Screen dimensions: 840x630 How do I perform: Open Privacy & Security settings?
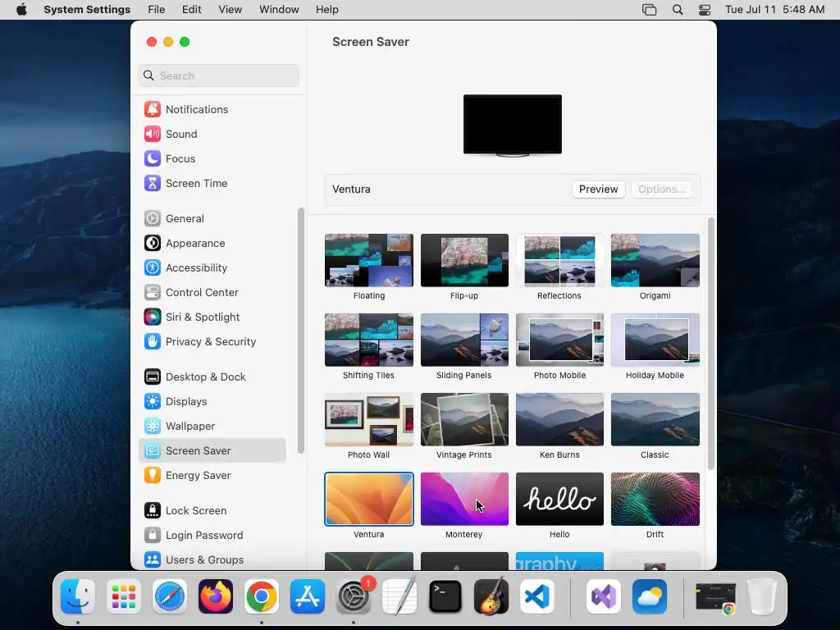click(x=212, y=342)
